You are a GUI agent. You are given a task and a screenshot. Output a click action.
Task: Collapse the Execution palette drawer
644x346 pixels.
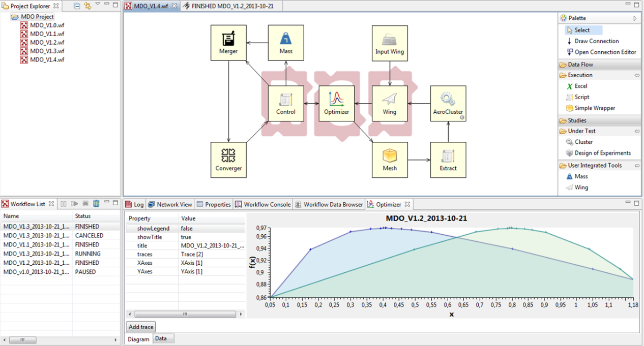pos(580,75)
